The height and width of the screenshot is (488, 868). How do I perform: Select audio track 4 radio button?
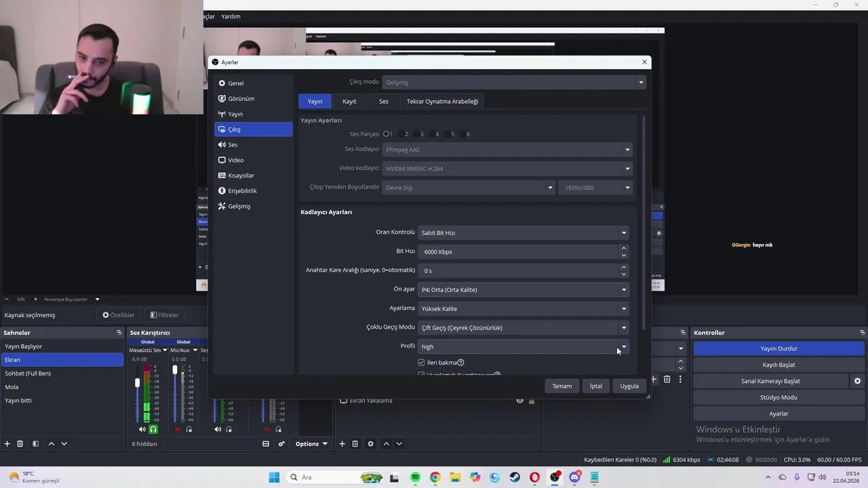pyautogui.click(x=433, y=134)
